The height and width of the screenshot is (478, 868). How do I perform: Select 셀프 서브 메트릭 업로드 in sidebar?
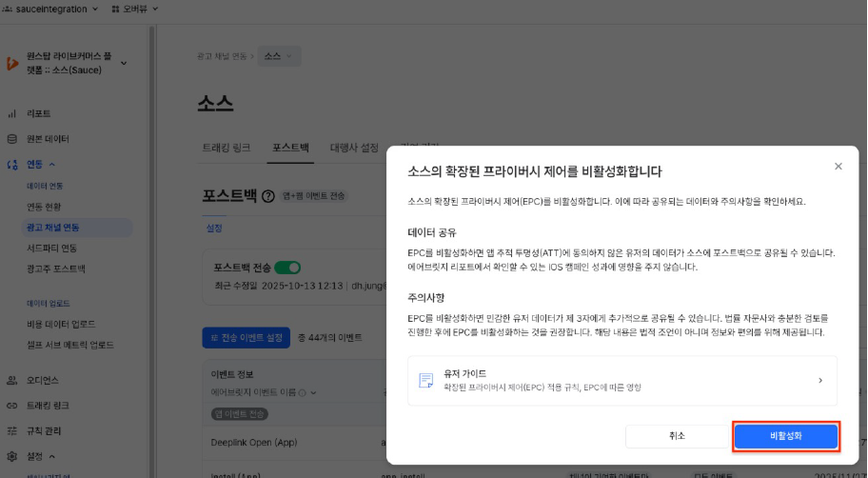(70, 345)
